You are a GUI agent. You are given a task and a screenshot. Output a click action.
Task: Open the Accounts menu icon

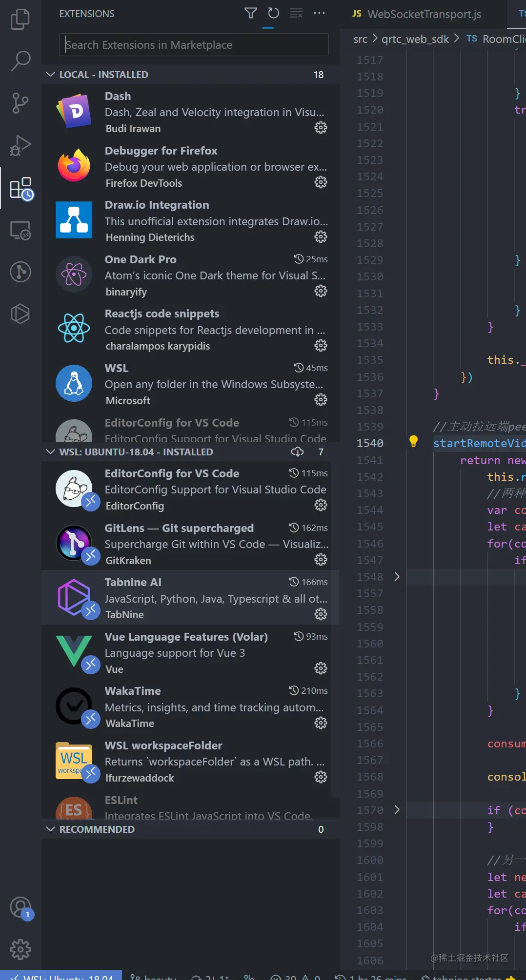21,908
